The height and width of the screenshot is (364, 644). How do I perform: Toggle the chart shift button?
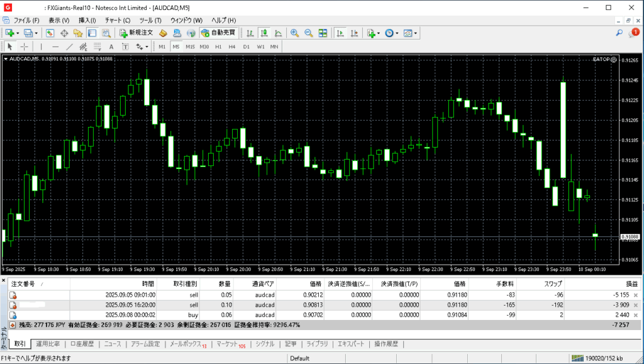click(x=354, y=33)
